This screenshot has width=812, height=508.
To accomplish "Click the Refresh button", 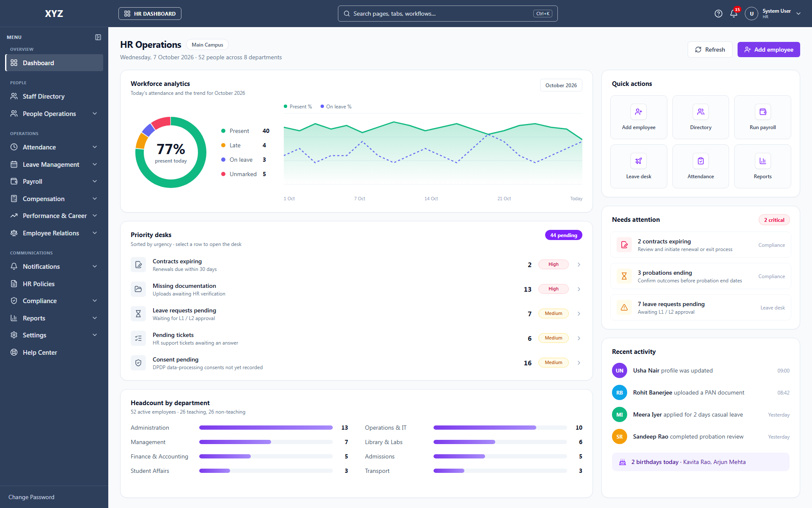I will (710, 50).
